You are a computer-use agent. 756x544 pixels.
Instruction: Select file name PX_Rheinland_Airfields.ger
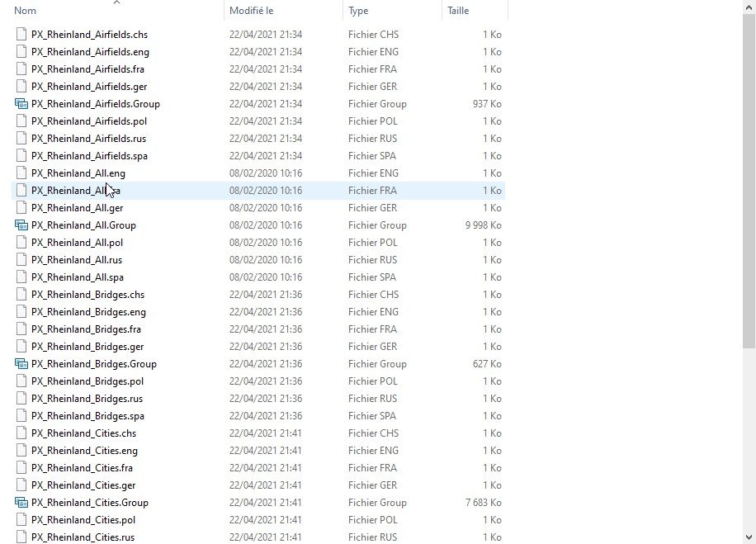coord(89,87)
